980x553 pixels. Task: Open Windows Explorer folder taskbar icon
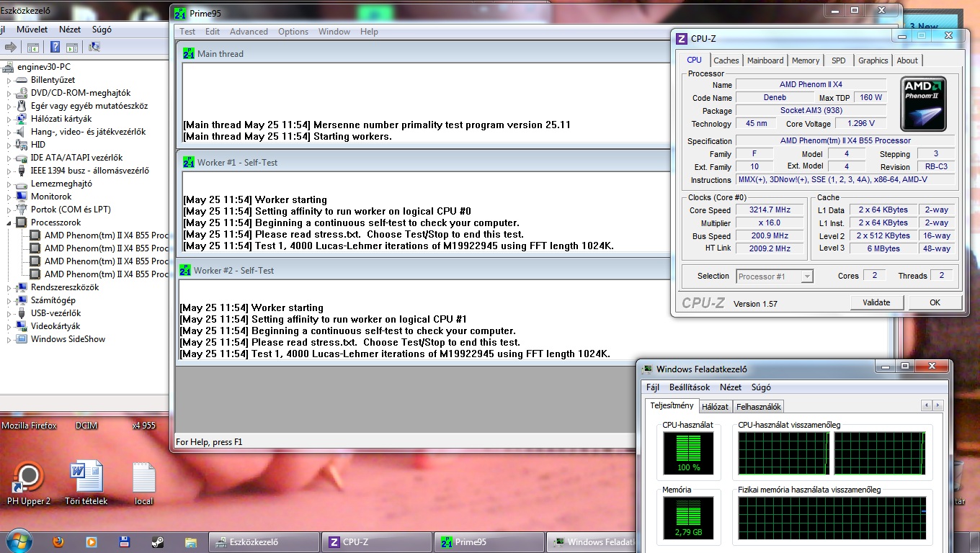[x=191, y=541]
